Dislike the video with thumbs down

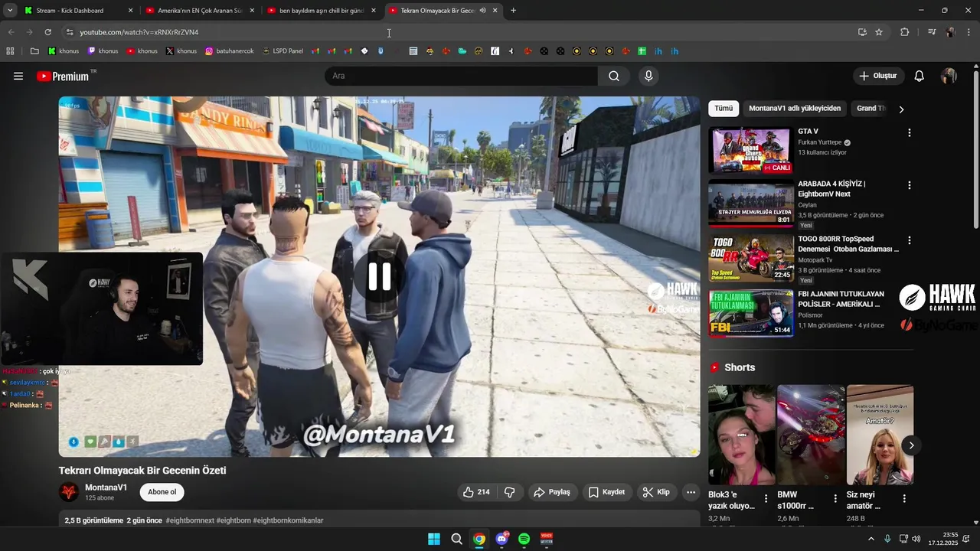509,492
